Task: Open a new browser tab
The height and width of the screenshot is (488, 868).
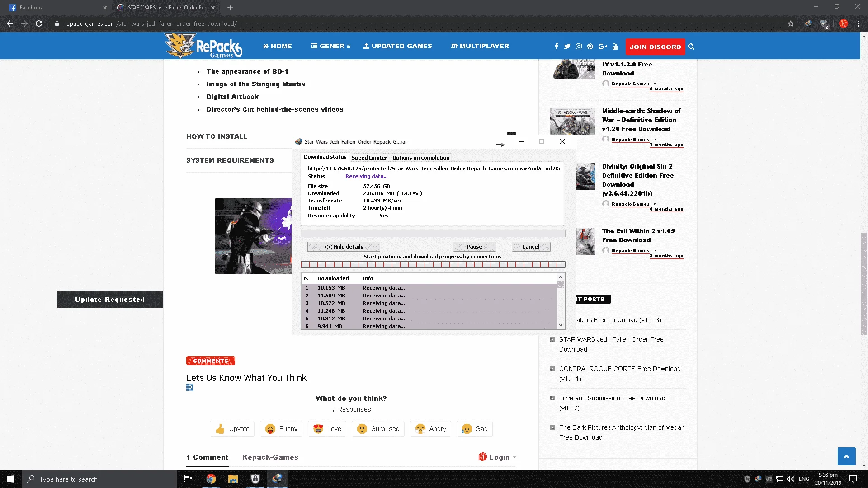Action: [x=230, y=8]
